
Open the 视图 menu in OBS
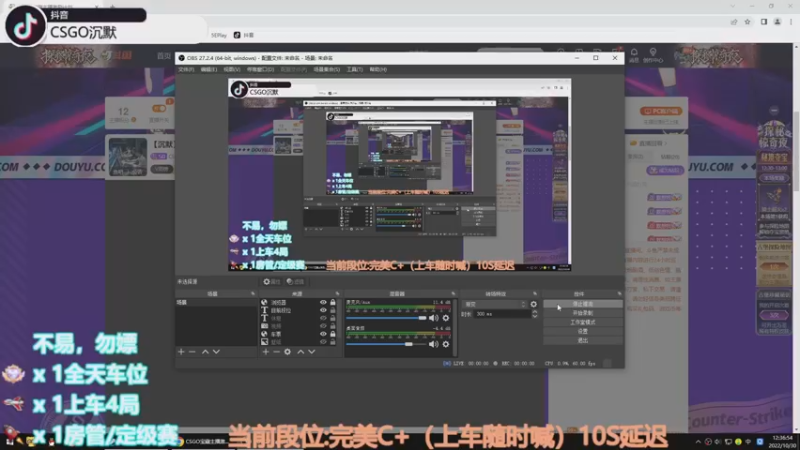pyautogui.click(x=231, y=69)
